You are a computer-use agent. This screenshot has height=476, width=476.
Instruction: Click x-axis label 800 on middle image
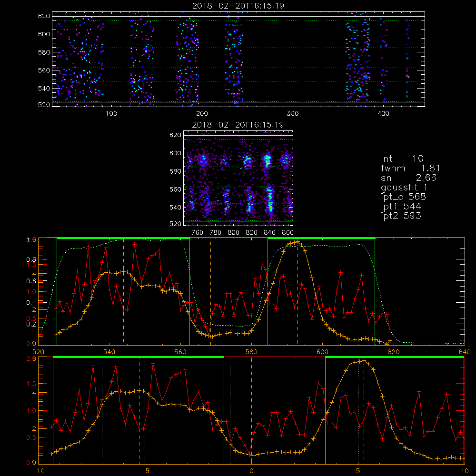[x=233, y=233]
